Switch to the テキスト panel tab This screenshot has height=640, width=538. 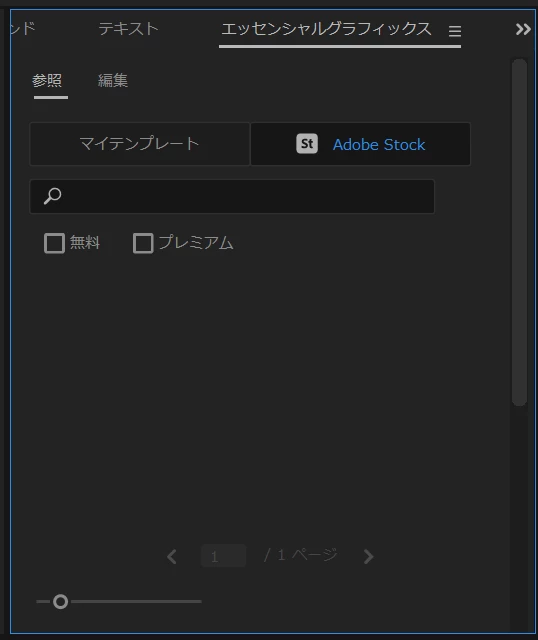click(128, 29)
